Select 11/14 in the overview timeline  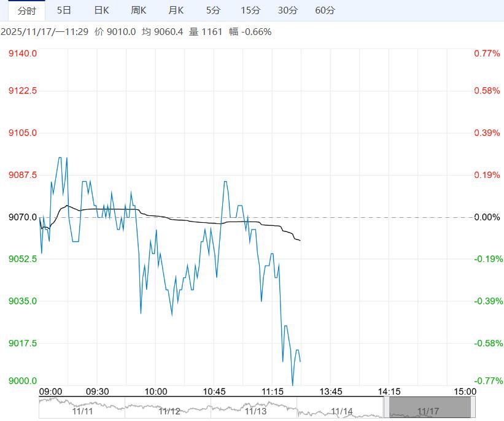pos(342,411)
